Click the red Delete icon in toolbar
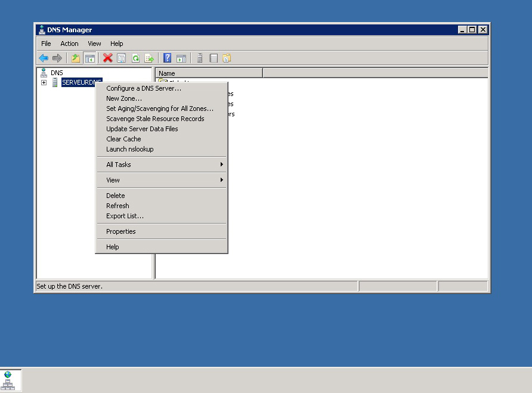This screenshot has width=532, height=393. pos(107,58)
